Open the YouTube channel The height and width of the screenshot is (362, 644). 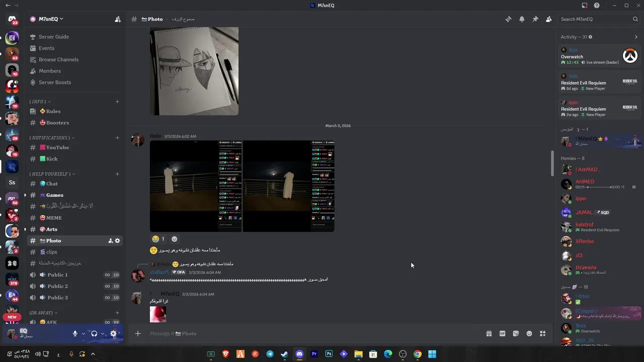tap(75, 147)
